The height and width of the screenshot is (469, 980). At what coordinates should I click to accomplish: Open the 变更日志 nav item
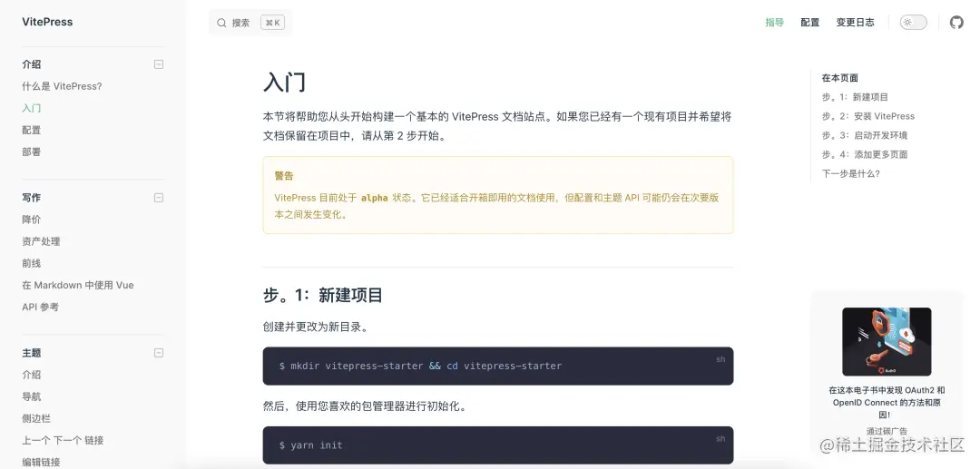855,23
